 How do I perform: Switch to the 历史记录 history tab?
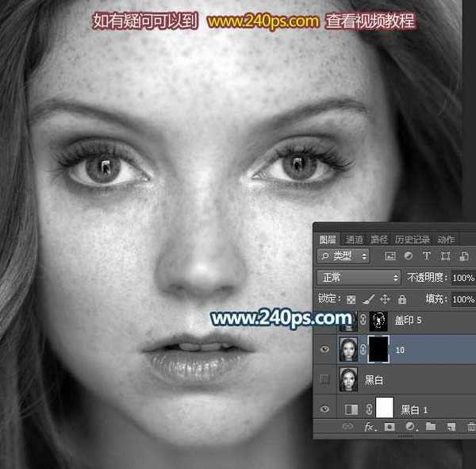413,239
